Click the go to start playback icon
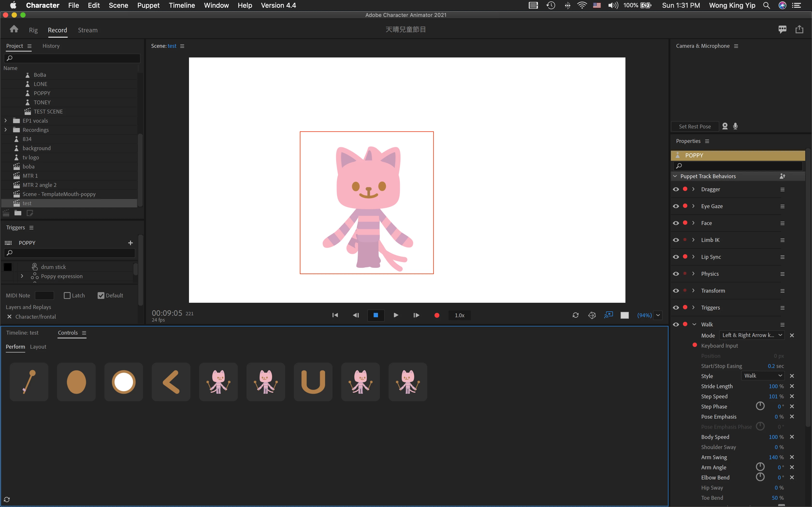 335,315
